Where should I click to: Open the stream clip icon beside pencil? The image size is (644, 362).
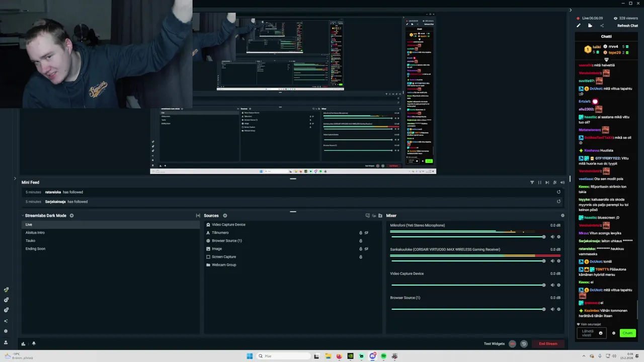click(x=590, y=26)
